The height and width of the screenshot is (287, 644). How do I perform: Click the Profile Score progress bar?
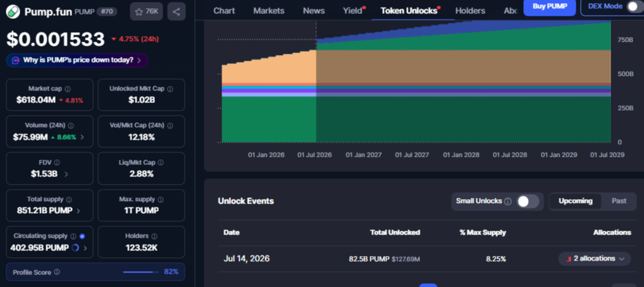click(x=141, y=272)
